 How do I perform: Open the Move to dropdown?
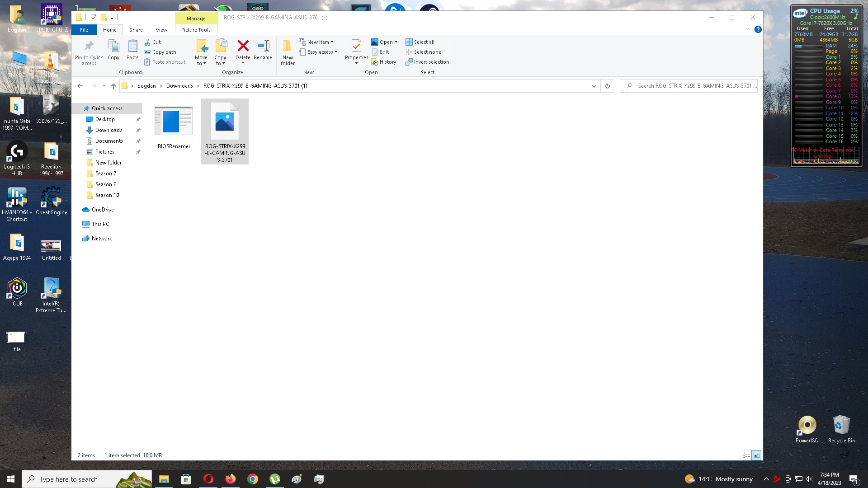click(x=201, y=52)
